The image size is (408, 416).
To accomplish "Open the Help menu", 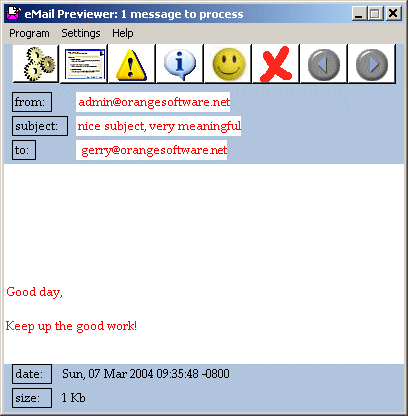I will point(123,33).
